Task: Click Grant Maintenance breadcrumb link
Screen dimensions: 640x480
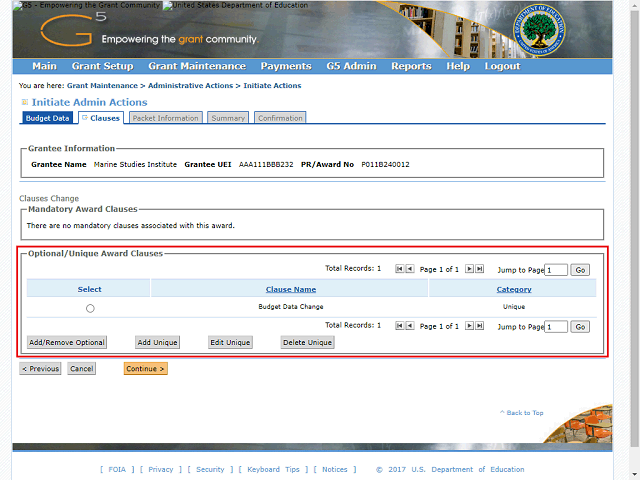Action: pos(102,86)
